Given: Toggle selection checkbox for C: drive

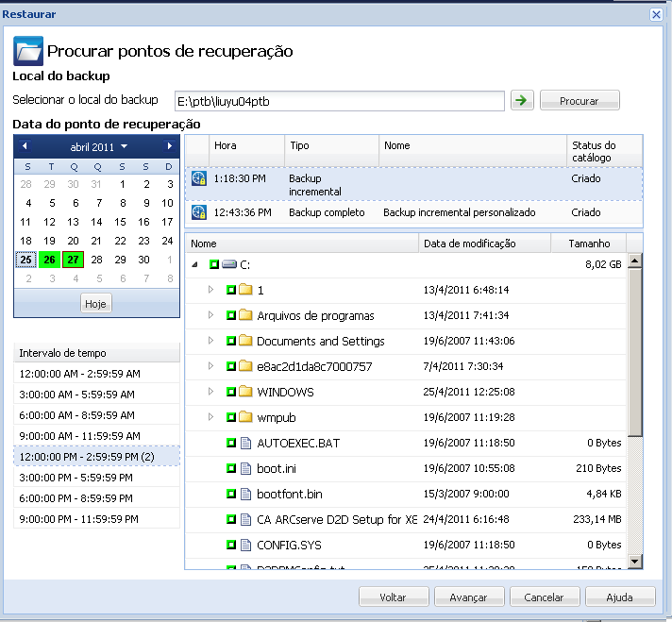Looking at the screenshot, I should (x=214, y=264).
